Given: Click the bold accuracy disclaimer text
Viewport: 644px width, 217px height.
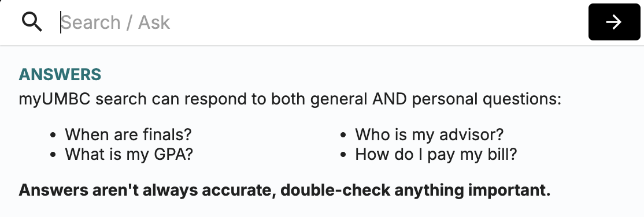Looking at the screenshot, I should click(x=284, y=190).
